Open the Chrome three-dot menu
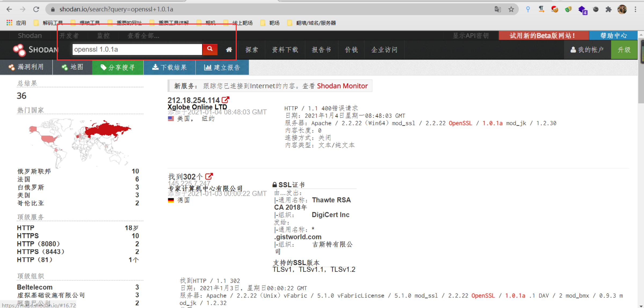Screen dimensions: 644x308 click(635, 9)
